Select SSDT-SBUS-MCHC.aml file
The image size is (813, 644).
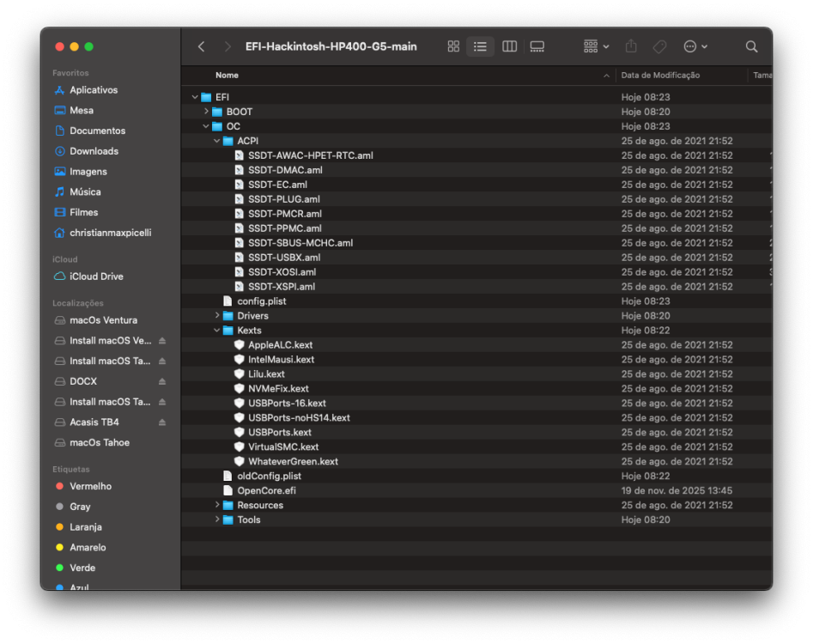[x=300, y=243]
